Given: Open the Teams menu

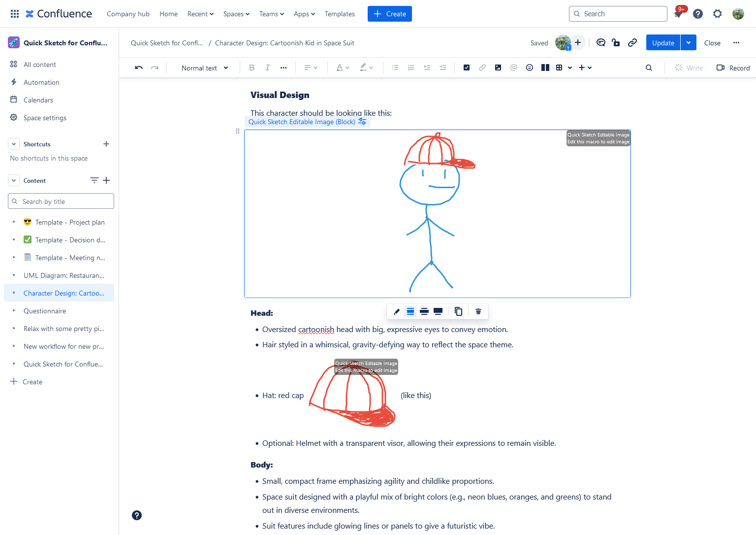Looking at the screenshot, I should pos(272,14).
